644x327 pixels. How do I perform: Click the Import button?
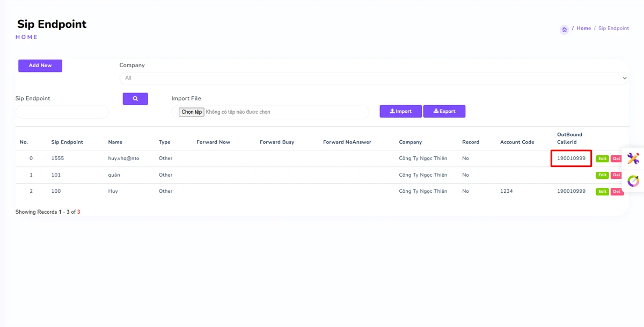(x=400, y=111)
